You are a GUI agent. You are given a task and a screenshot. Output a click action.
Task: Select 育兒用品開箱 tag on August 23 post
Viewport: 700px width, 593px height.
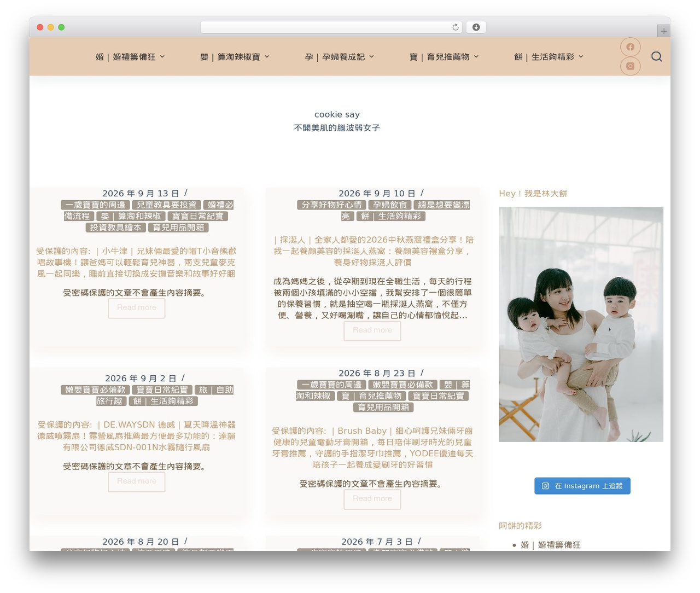pyautogui.click(x=383, y=408)
